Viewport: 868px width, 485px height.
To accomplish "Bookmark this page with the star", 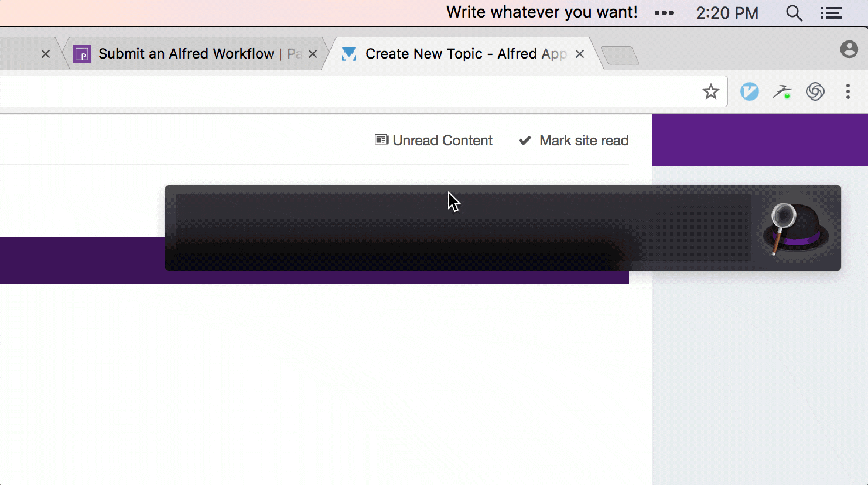I will point(710,91).
